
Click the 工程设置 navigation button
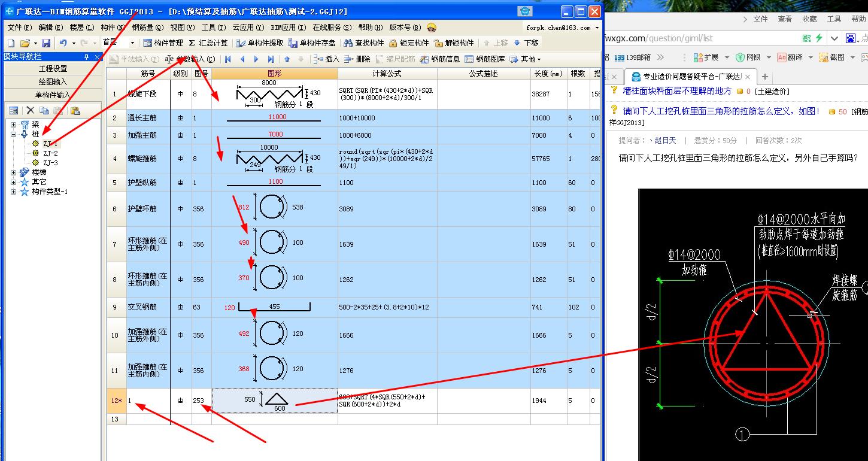53,69
